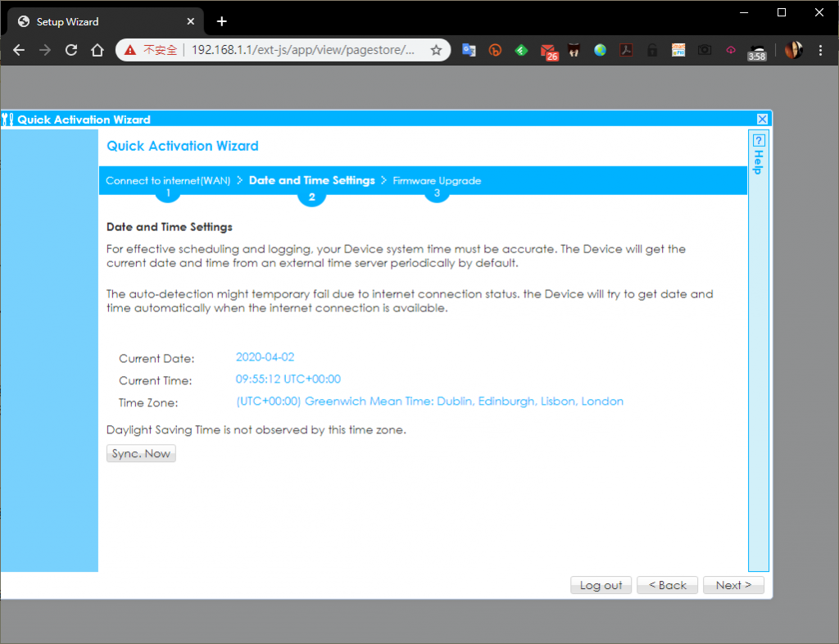The height and width of the screenshot is (644, 839).
Task: Close the Quick Activation Wizard dialog
Action: click(763, 120)
